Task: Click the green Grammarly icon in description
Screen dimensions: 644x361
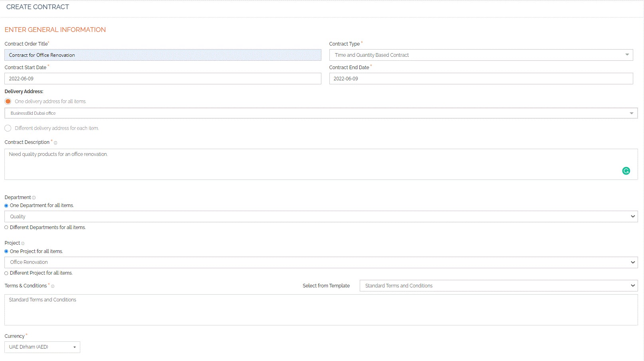Action: tap(626, 171)
